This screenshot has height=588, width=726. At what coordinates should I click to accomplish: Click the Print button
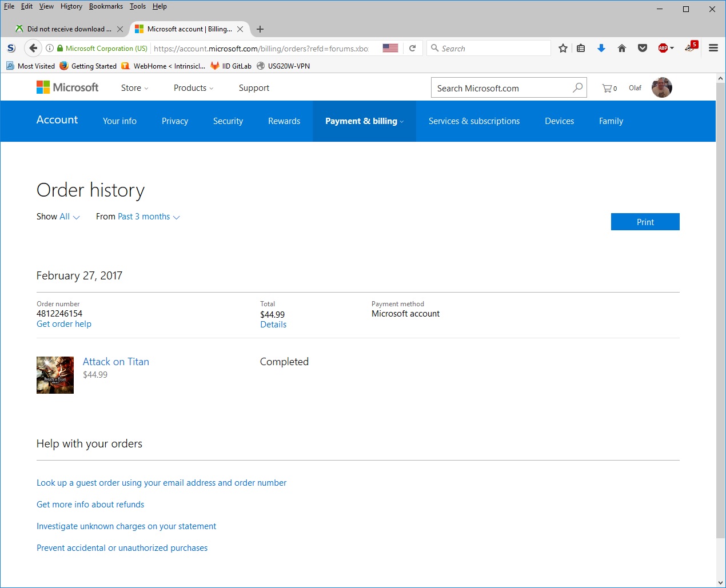click(x=645, y=222)
